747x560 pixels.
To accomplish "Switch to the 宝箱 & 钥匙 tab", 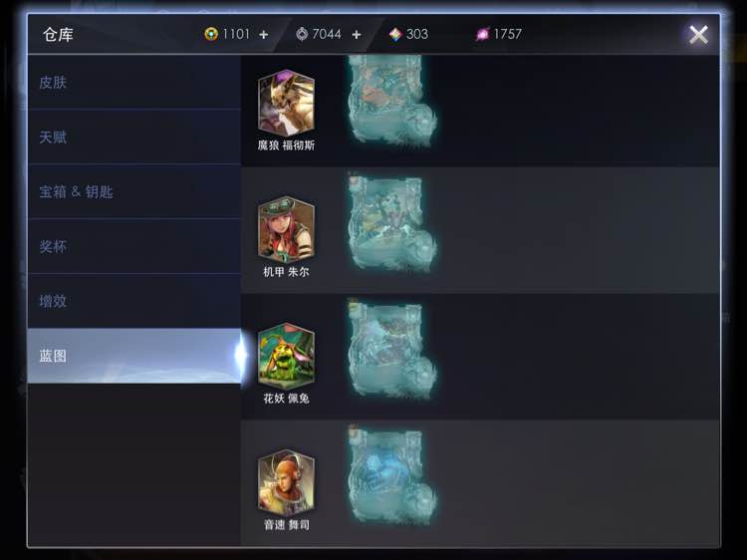I will [134, 191].
